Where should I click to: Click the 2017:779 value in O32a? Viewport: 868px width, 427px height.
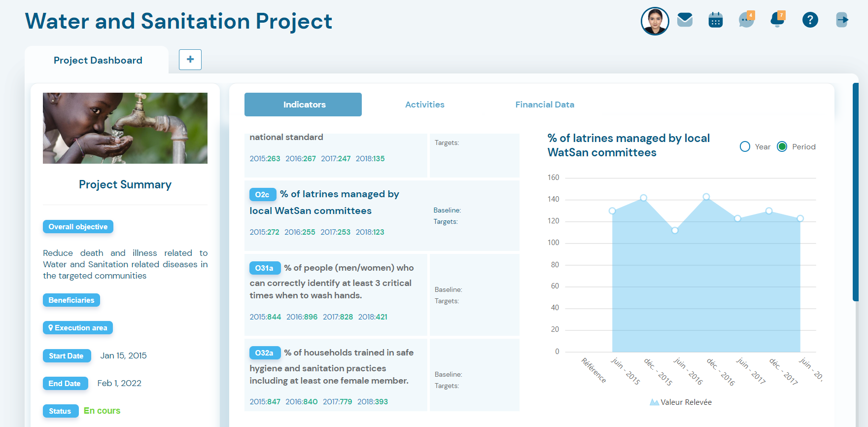[337, 402]
